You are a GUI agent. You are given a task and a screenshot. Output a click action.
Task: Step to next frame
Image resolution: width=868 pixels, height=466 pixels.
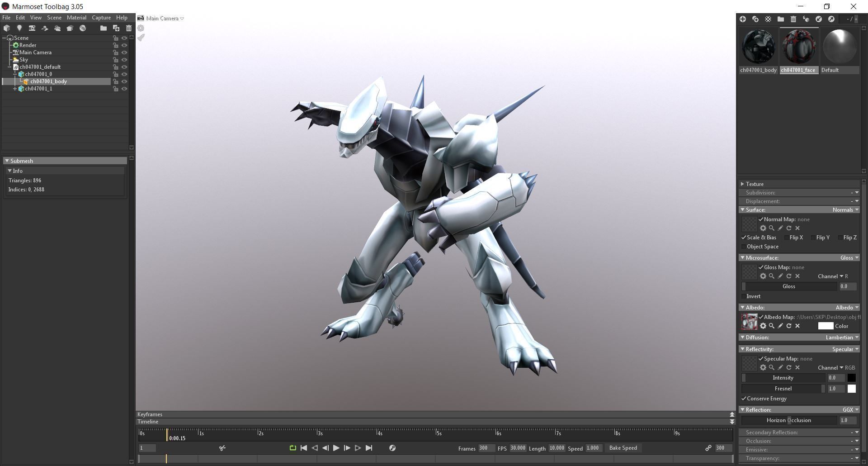tap(347, 448)
